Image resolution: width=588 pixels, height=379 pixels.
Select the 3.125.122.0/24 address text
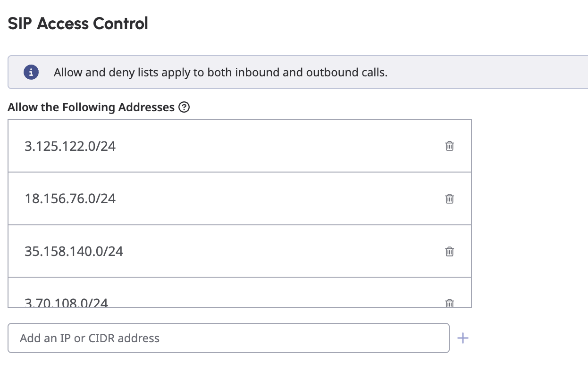[x=70, y=146]
